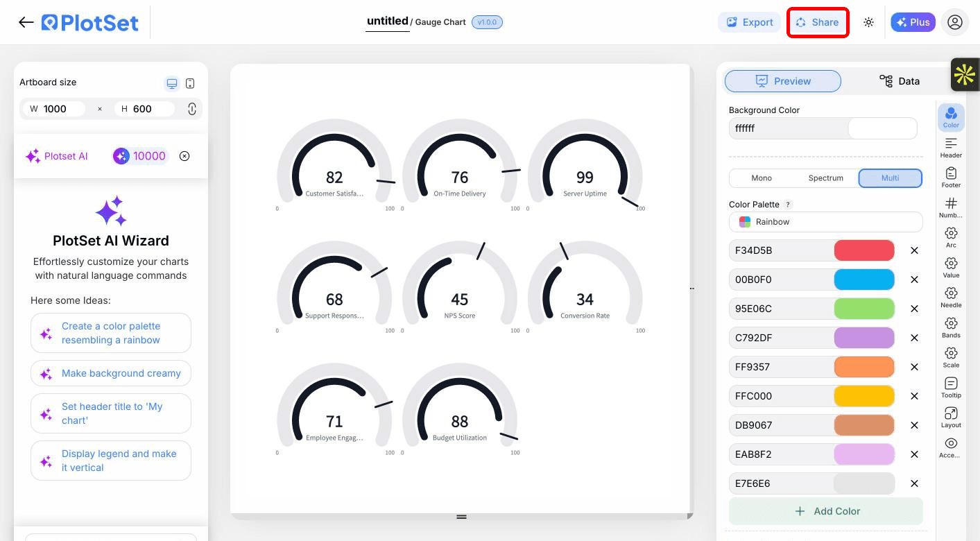Select the Mono color mode
This screenshot has height=541, width=980.
tap(762, 178)
